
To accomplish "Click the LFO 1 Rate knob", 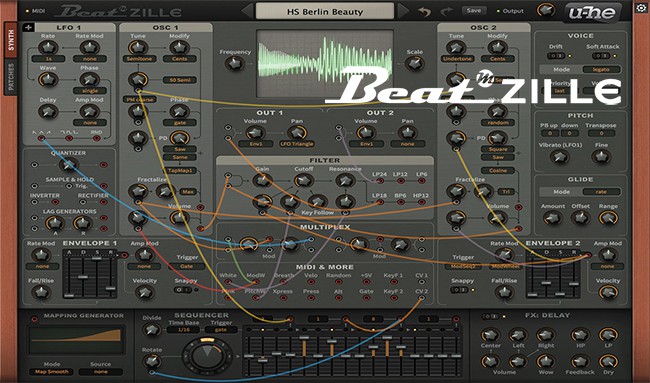I will (48, 47).
